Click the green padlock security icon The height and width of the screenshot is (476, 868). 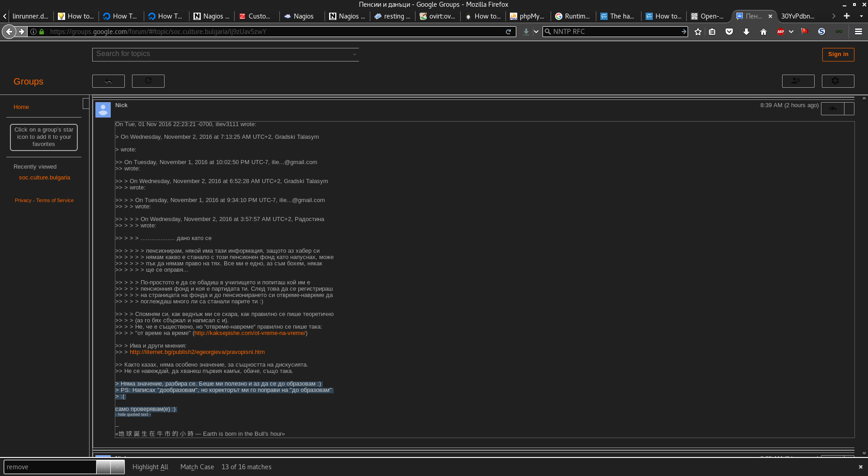[x=42, y=32]
